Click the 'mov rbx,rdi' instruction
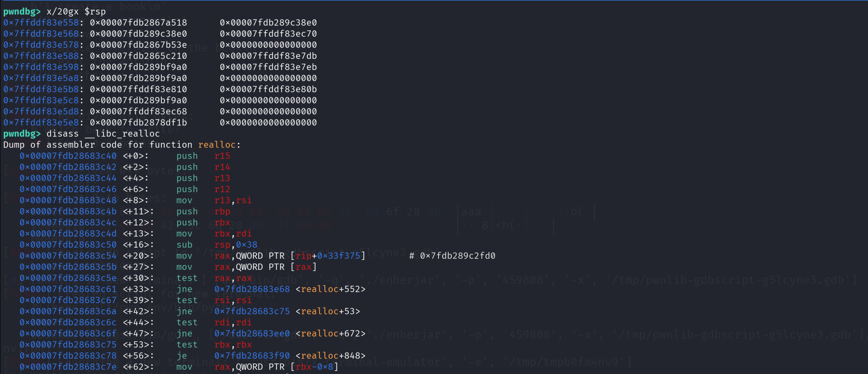This screenshot has width=868, height=374. pyautogui.click(x=214, y=234)
